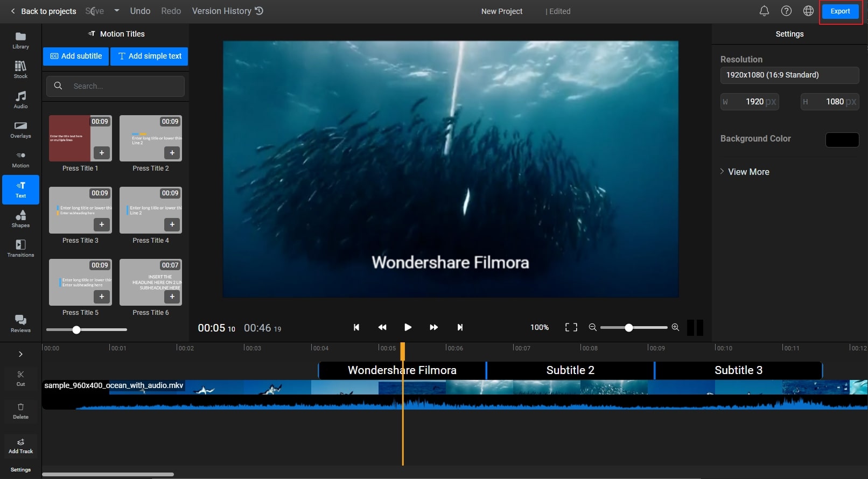Viewport: 868px width, 479px height.
Task: Zoom out preview with minus magnifier
Action: 592,327
